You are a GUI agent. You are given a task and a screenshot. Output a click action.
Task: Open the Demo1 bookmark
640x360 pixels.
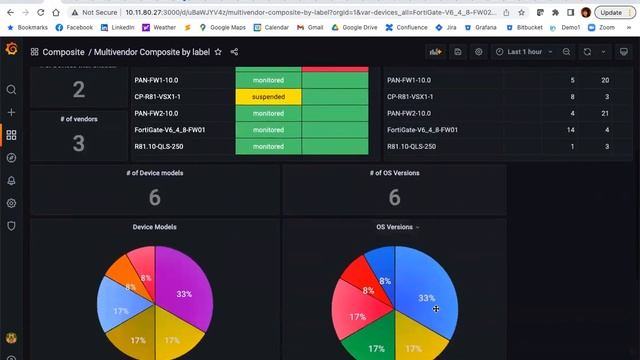pos(565,27)
